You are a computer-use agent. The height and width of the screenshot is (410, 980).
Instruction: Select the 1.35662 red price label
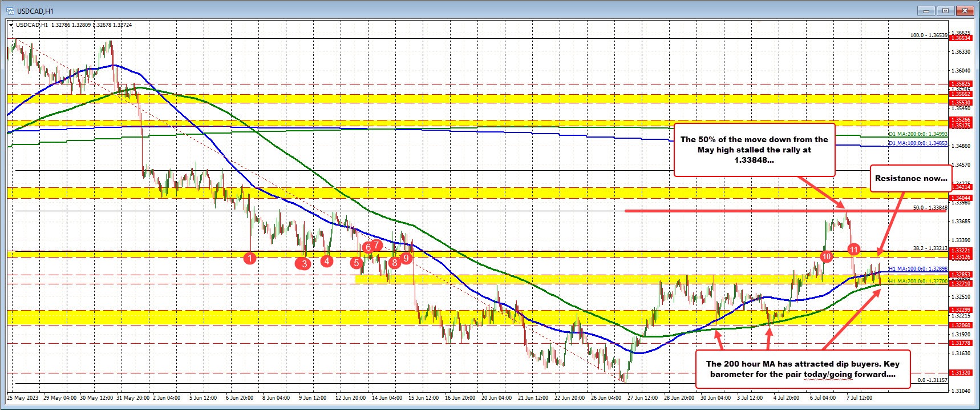point(961,94)
